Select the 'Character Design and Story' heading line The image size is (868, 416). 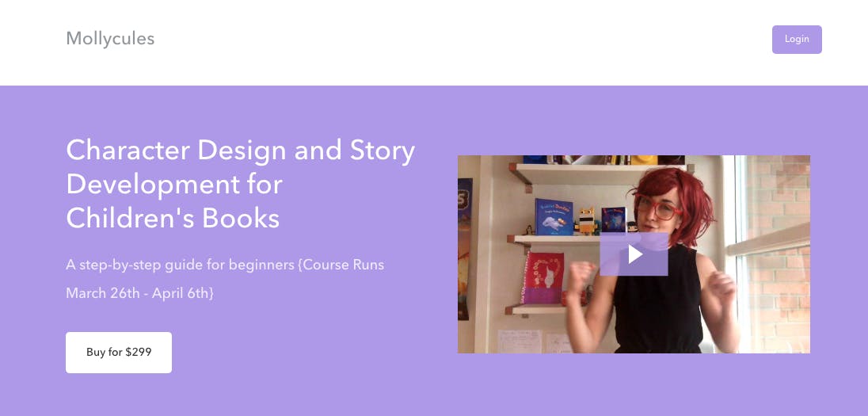coord(240,150)
